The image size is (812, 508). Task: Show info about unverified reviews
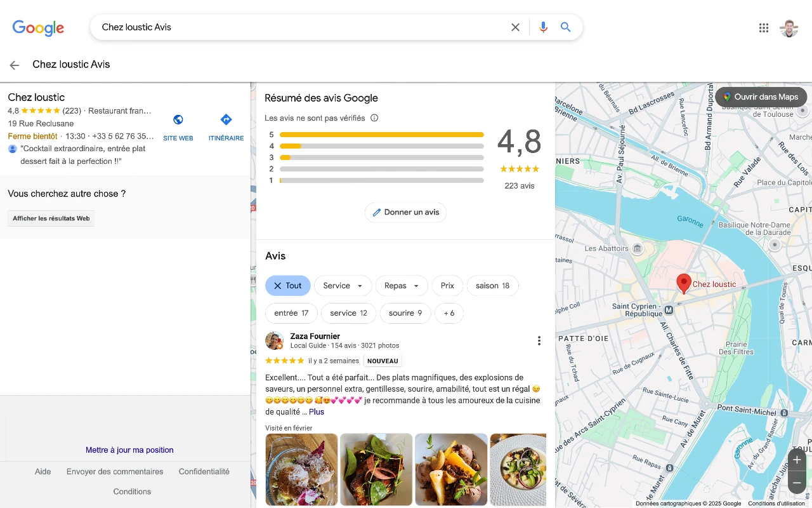[374, 118]
